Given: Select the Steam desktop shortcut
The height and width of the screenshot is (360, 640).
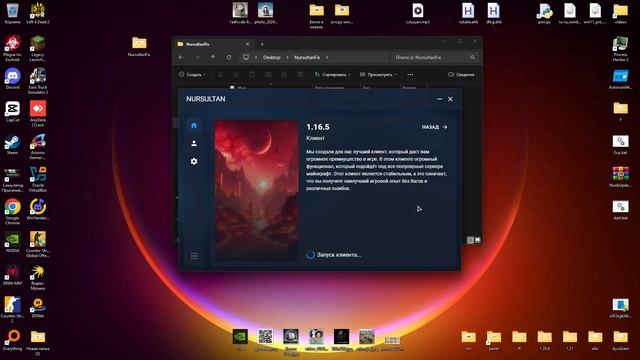Looking at the screenshot, I should [x=12, y=144].
